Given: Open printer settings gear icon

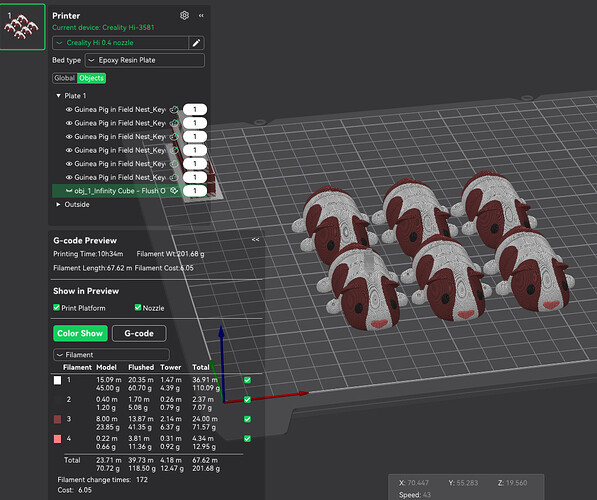Looking at the screenshot, I should pyautogui.click(x=184, y=16).
